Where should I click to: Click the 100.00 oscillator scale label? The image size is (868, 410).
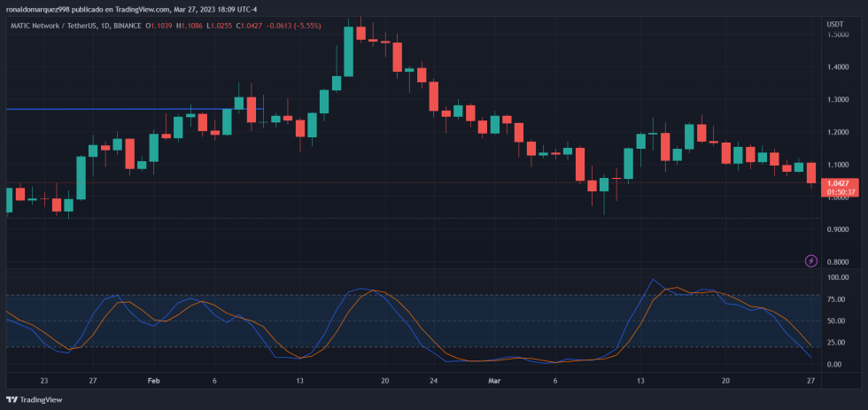pyautogui.click(x=837, y=278)
